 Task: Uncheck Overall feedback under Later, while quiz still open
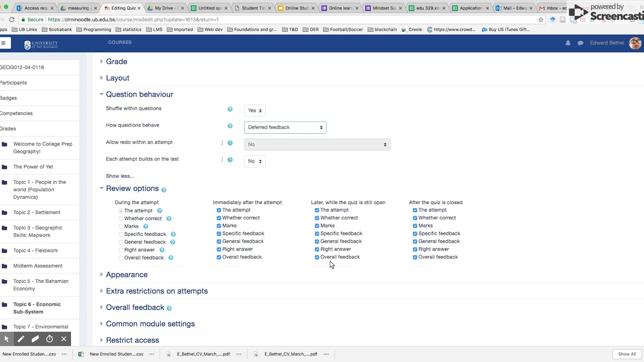tap(317, 257)
